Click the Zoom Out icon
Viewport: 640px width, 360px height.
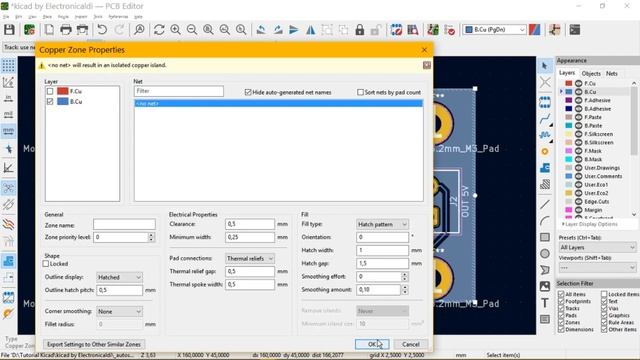pos(192,30)
